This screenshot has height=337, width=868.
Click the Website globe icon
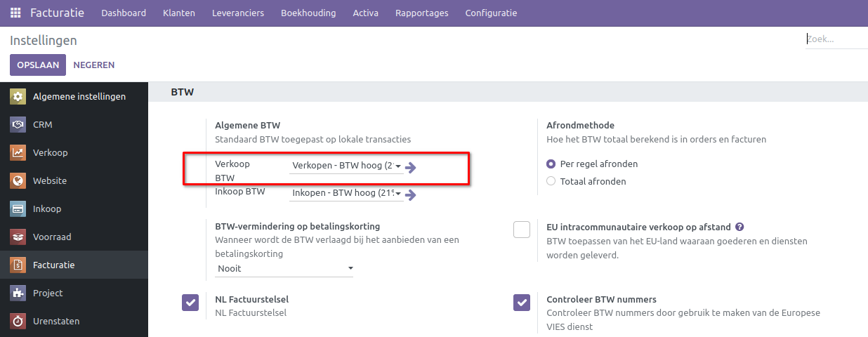click(18, 180)
